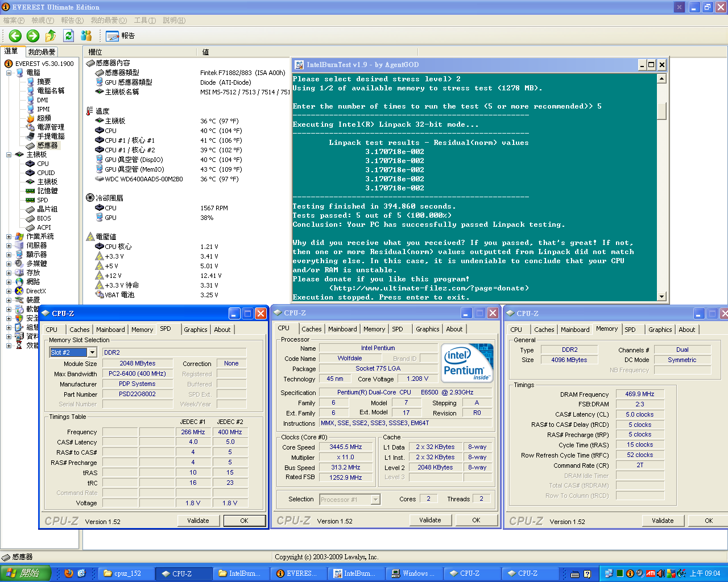The image size is (728, 582).
Task: Click the green Forward arrow in EVEREST toolbar
Action: [33, 36]
